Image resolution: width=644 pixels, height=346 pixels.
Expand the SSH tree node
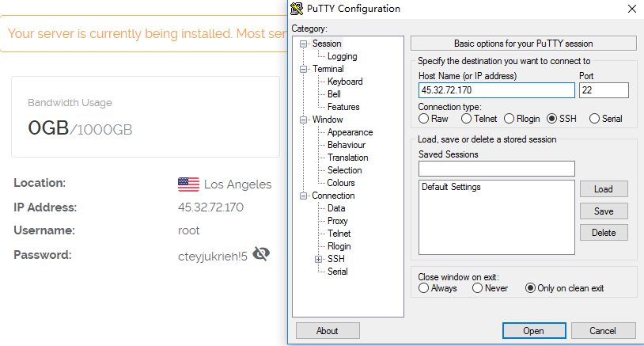coord(318,259)
